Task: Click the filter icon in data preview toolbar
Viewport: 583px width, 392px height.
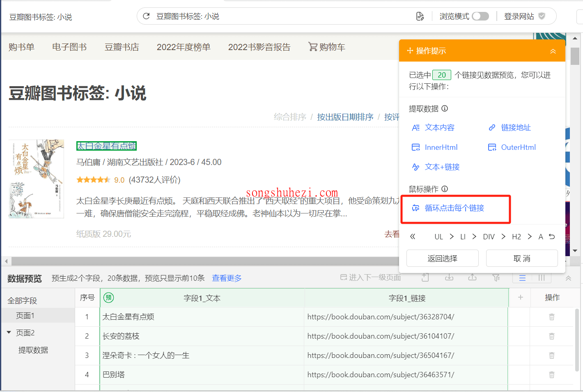Action: pos(496,278)
